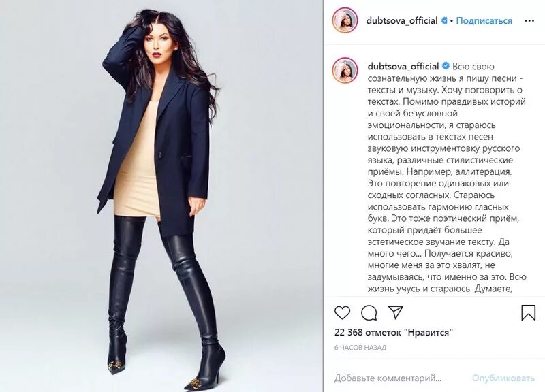
Task: Click verified badge beside caption username
Action: pyautogui.click(x=446, y=66)
